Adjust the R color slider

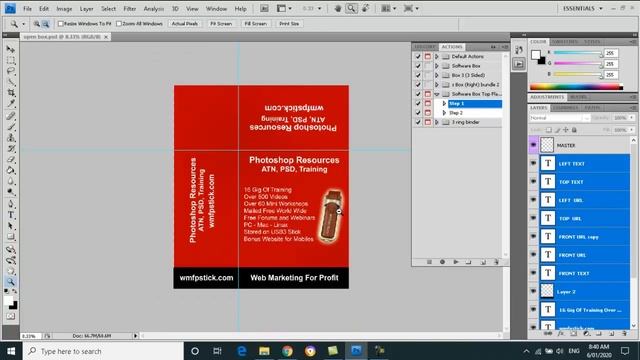coord(578,53)
